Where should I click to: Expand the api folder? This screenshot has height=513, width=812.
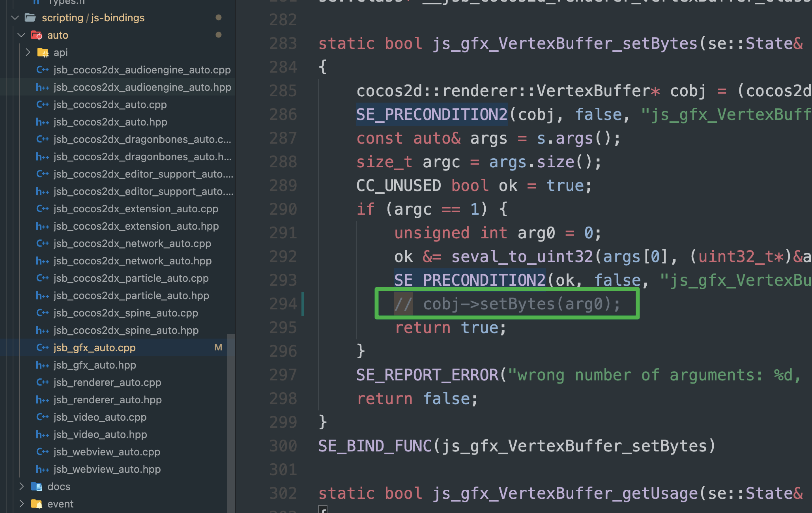pos(28,52)
